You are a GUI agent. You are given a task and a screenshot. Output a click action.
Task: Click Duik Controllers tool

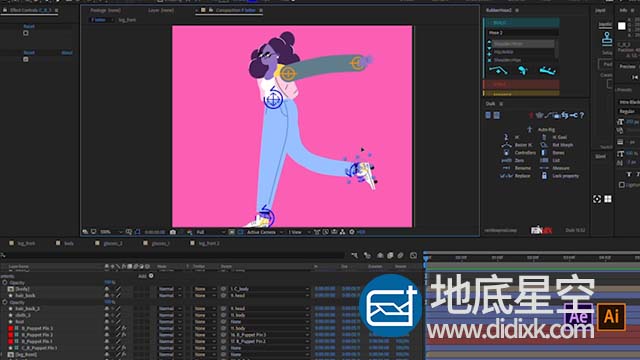pyautogui.click(x=519, y=153)
